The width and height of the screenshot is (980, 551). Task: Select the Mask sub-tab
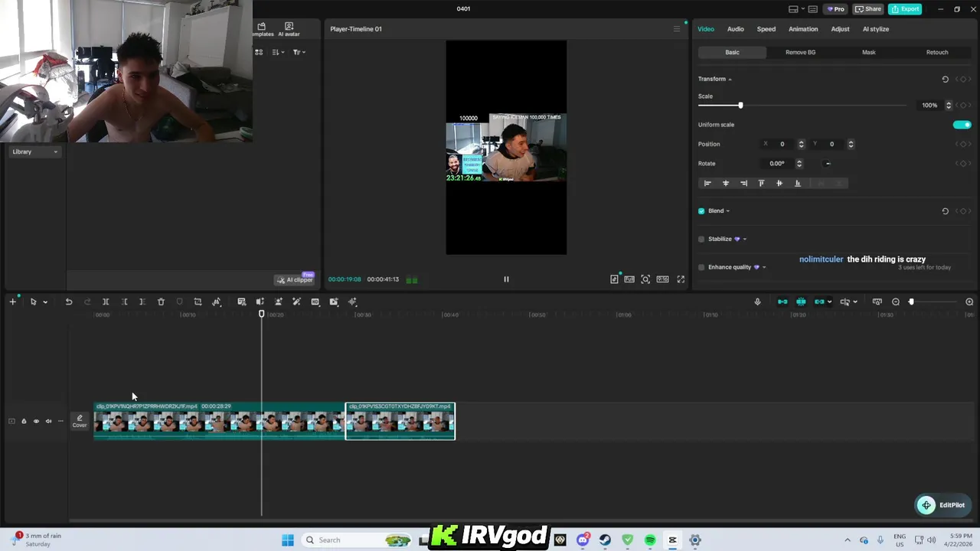(868, 53)
